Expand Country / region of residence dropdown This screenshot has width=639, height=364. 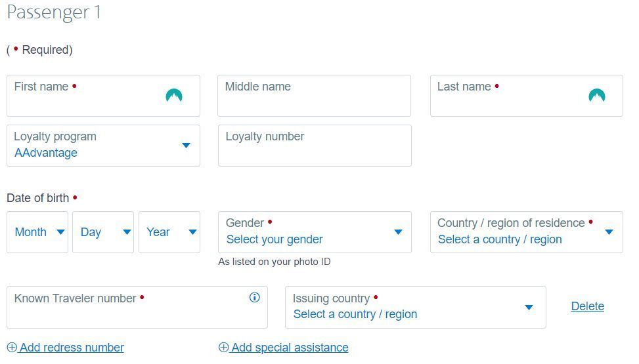point(526,232)
